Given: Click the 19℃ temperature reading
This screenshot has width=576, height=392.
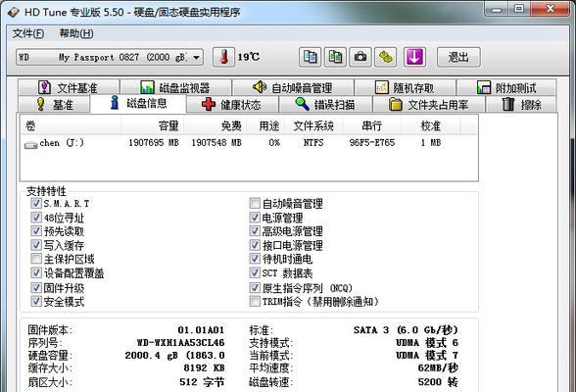Looking at the screenshot, I should (x=249, y=57).
